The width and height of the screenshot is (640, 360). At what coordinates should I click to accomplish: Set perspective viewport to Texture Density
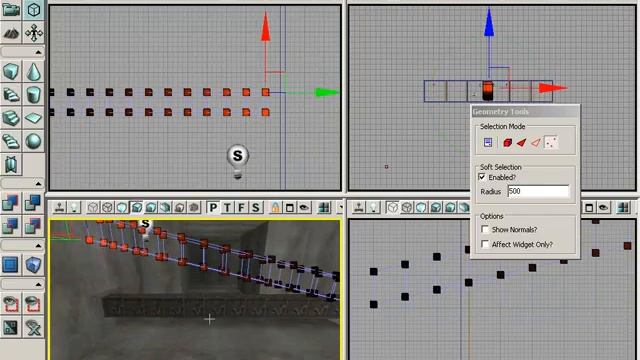point(179,207)
